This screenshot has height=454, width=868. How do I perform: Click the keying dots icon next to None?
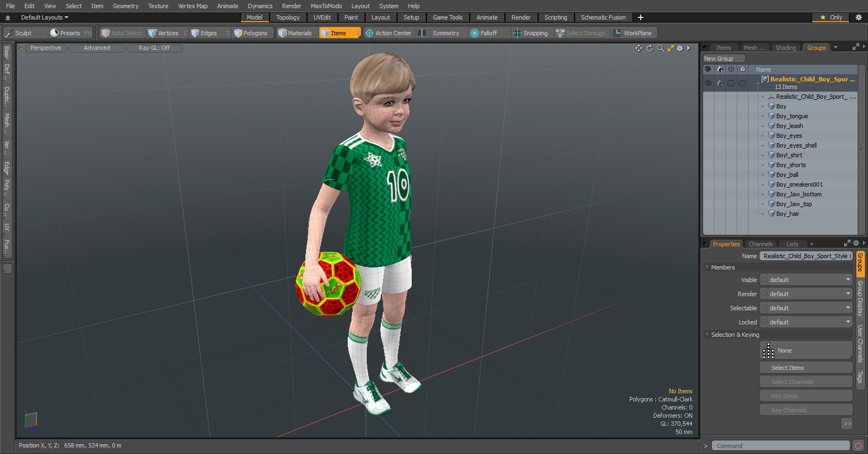(x=769, y=351)
